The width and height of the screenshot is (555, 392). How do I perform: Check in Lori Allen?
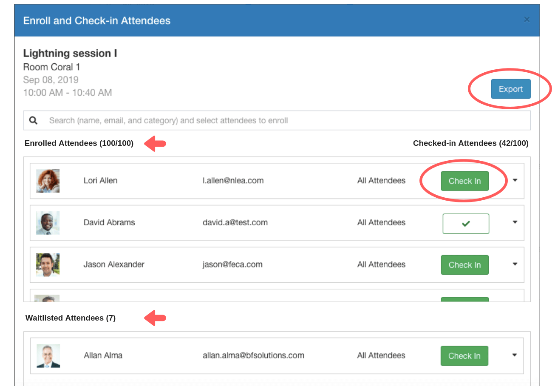464,181
